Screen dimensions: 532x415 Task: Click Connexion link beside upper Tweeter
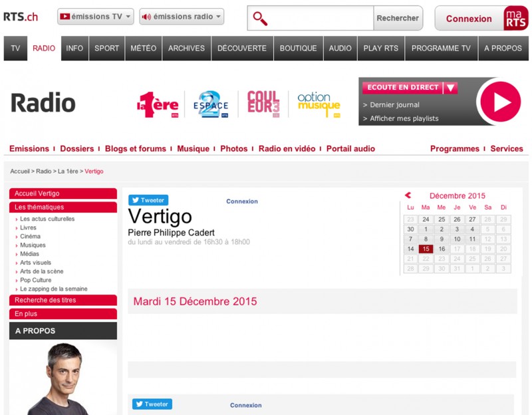[242, 202]
